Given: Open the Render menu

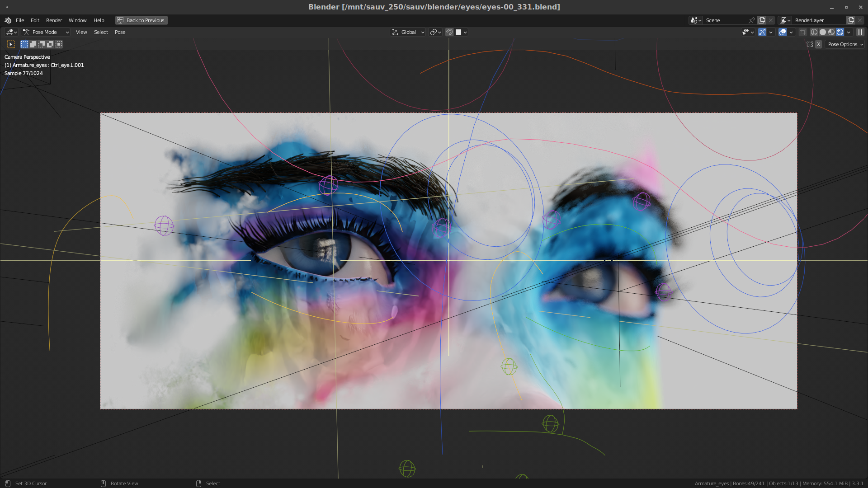Looking at the screenshot, I should coord(54,20).
